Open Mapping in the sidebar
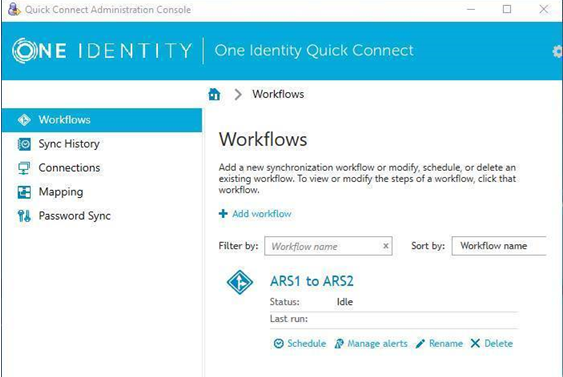 (61, 192)
